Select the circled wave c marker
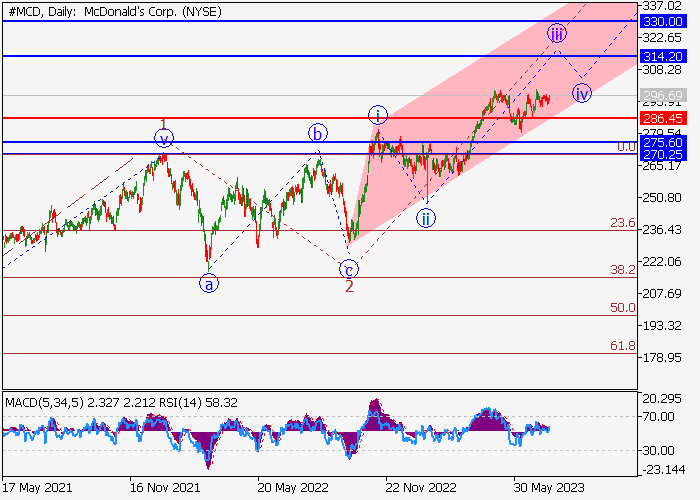 pos(349,270)
